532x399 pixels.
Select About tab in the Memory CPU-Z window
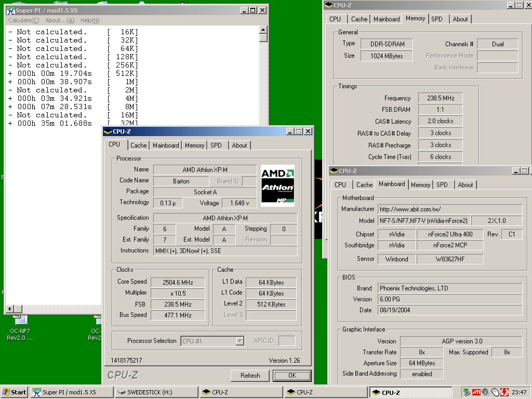460,19
